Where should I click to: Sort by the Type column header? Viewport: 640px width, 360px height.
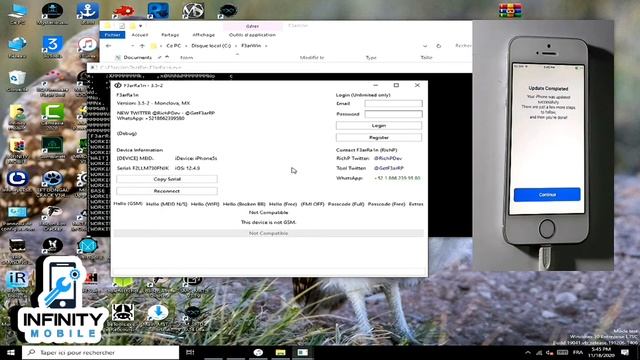coord(371,58)
